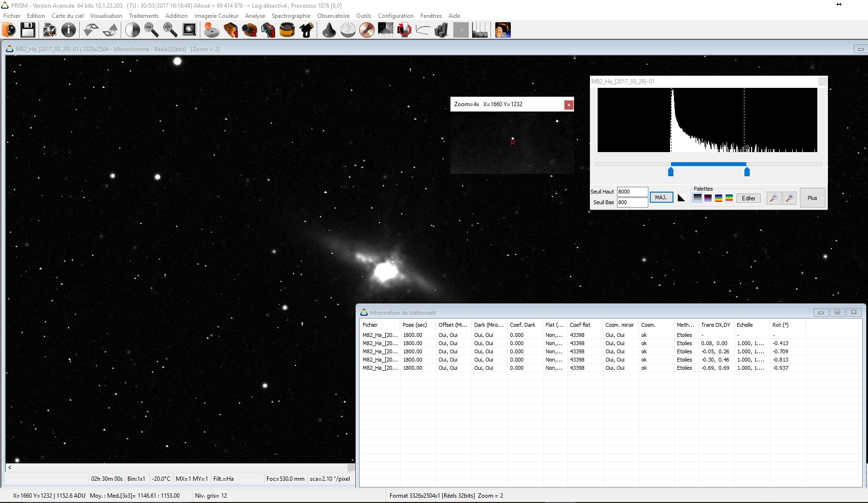The image size is (868, 503).
Task: Click the zoom in magnifier in main toolbar
Action: pos(170,30)
